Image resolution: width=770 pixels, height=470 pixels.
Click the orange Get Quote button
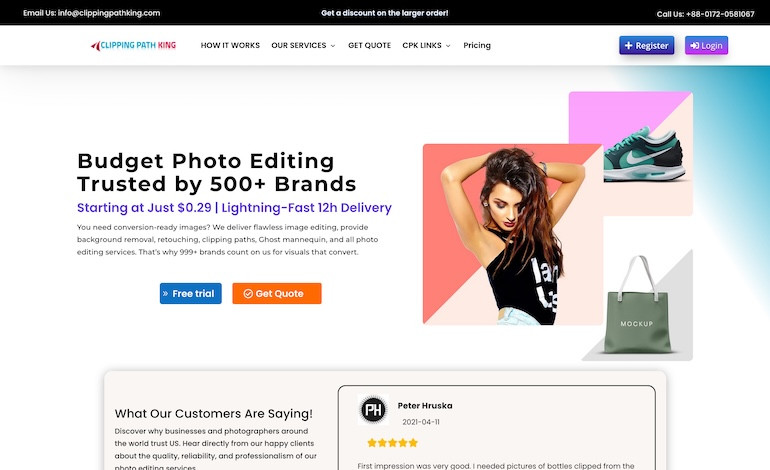coord(277,293)
